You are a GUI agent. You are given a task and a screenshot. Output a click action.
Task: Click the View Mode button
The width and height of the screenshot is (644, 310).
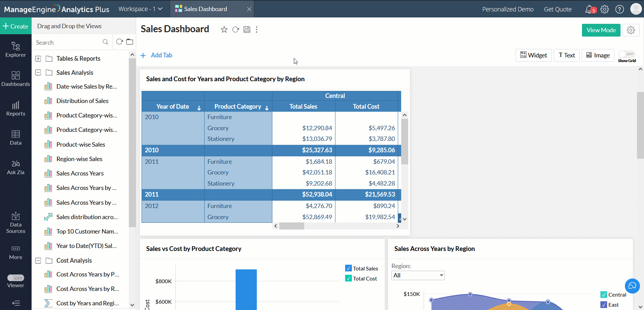[601, 30]
